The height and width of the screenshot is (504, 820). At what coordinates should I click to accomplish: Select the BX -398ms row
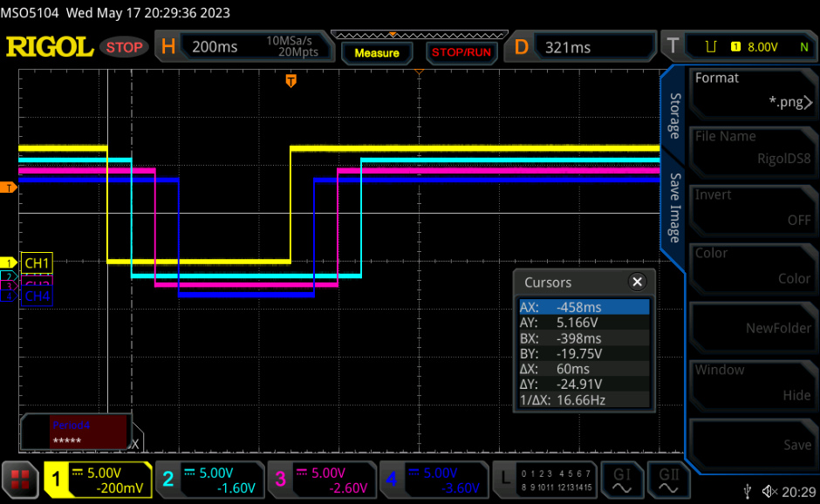[584, 337]
